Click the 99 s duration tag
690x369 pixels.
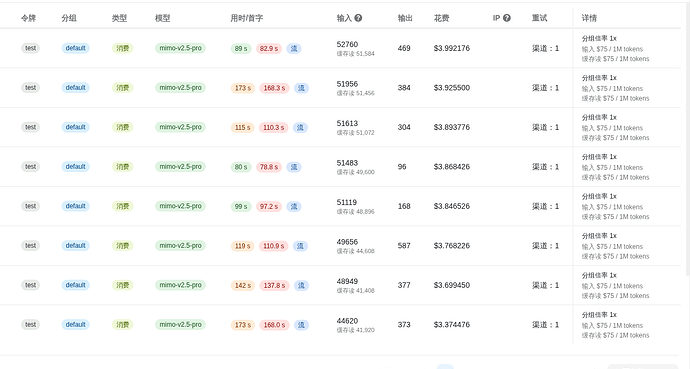coord(241,206)
